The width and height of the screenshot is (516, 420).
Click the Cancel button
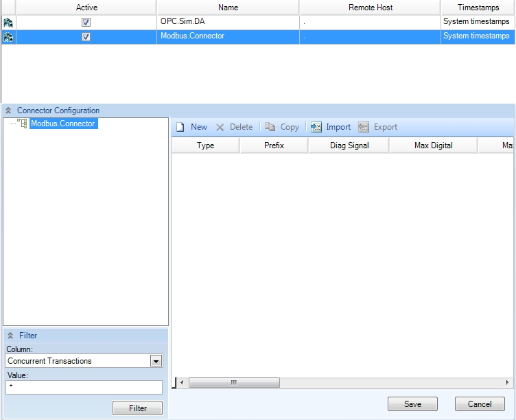480,404
